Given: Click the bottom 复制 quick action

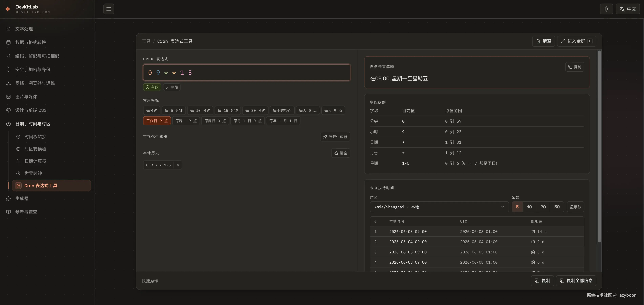Looking at the screenshot, I should click(x=542, y=281).
